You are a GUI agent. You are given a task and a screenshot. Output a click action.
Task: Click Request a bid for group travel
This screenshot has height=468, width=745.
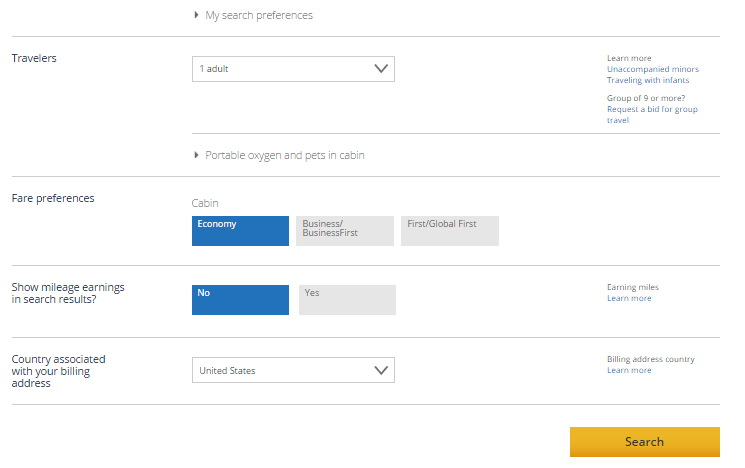(x=652, y=115)
